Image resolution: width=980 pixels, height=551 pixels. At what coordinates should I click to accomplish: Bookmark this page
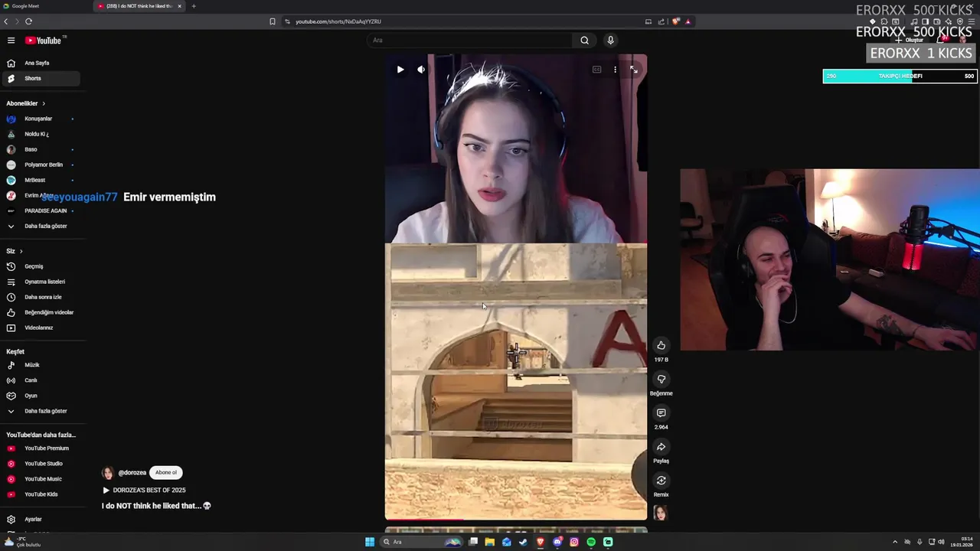272,21
